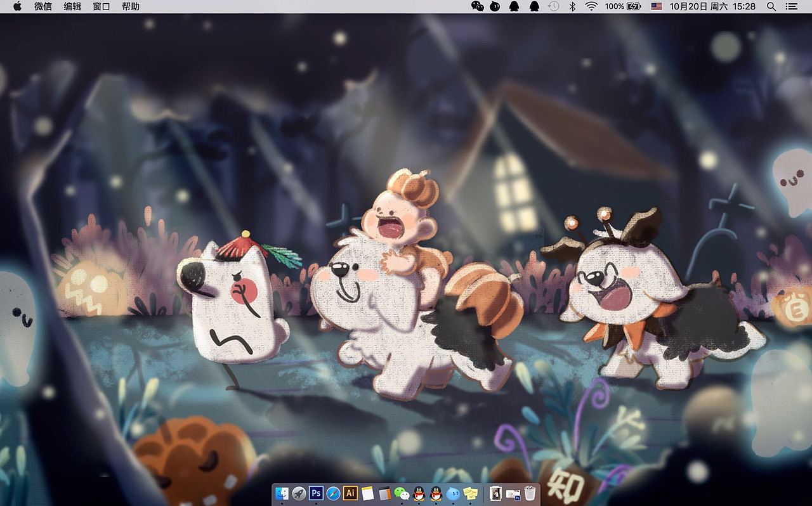
Task: Switch to WeChat via Dock icon
Action: pos(402,493)
